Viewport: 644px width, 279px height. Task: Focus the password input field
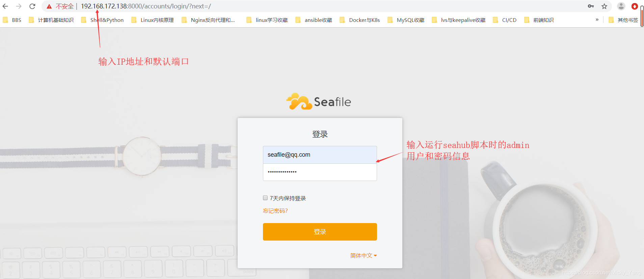(320, 172)
